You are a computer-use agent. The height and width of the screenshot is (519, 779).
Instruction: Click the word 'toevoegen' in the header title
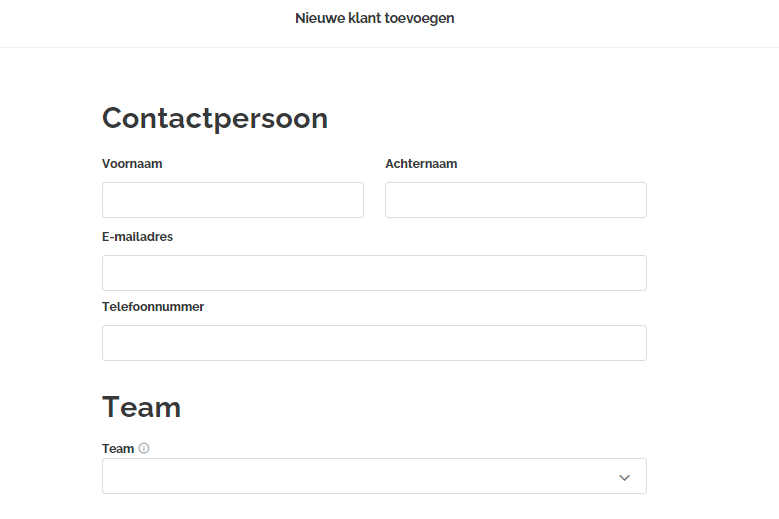pos(419,18)
